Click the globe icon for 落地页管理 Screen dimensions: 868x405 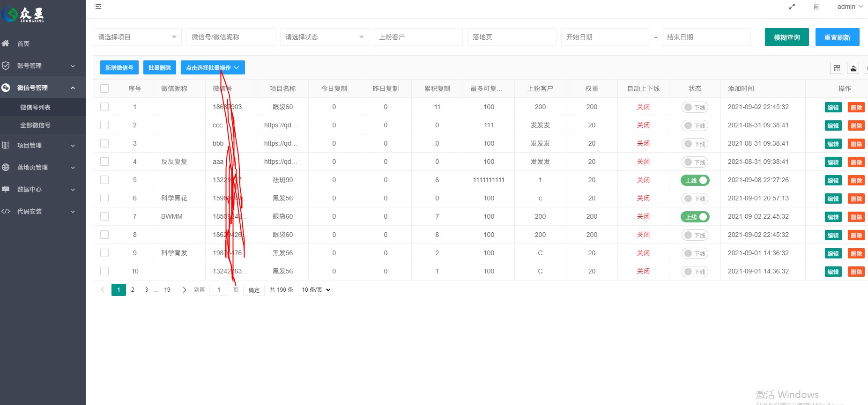(x=6, y=167)
